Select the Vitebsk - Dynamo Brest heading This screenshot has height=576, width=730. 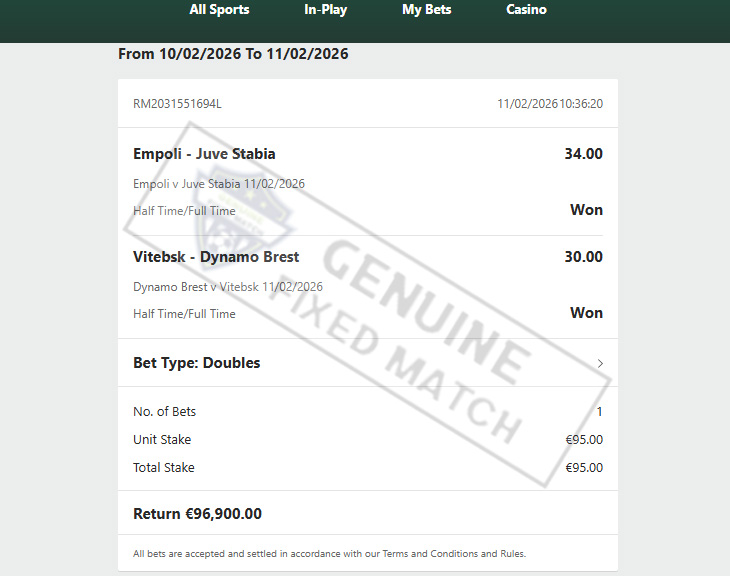(216, 257)
